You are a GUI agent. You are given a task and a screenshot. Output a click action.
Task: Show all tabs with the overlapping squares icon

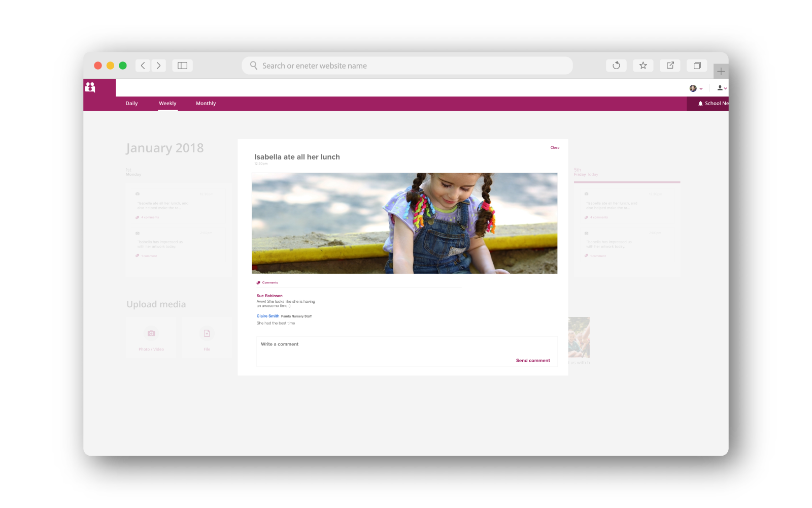pos(697,65)
